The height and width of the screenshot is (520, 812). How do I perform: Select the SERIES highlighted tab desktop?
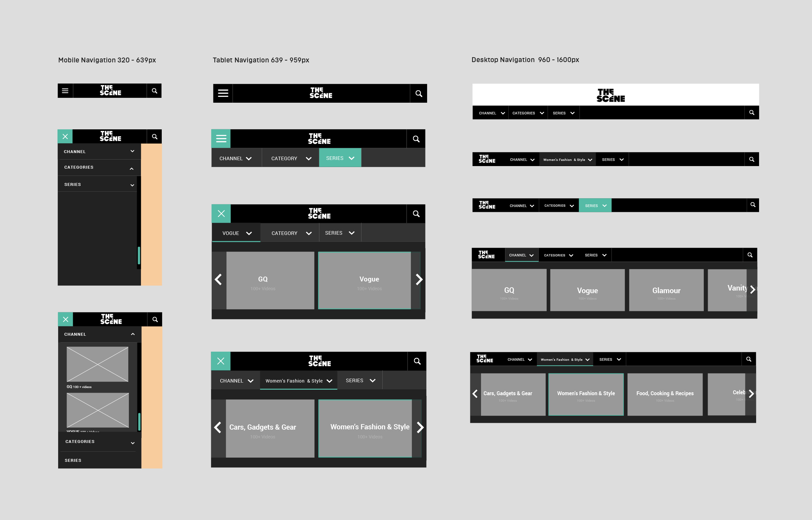point(594,205)
